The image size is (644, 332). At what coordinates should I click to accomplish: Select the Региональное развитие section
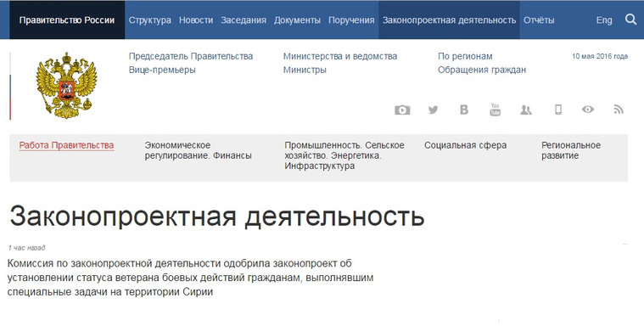[571, 150]
